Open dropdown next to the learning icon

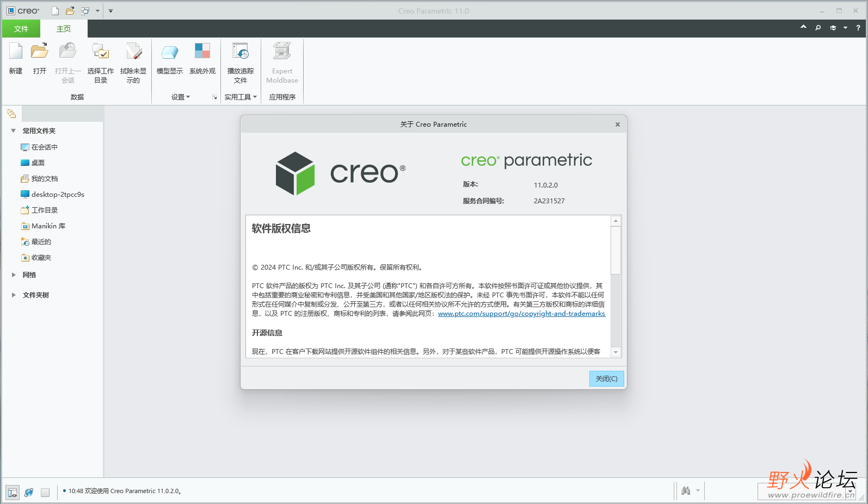(845, 28)
